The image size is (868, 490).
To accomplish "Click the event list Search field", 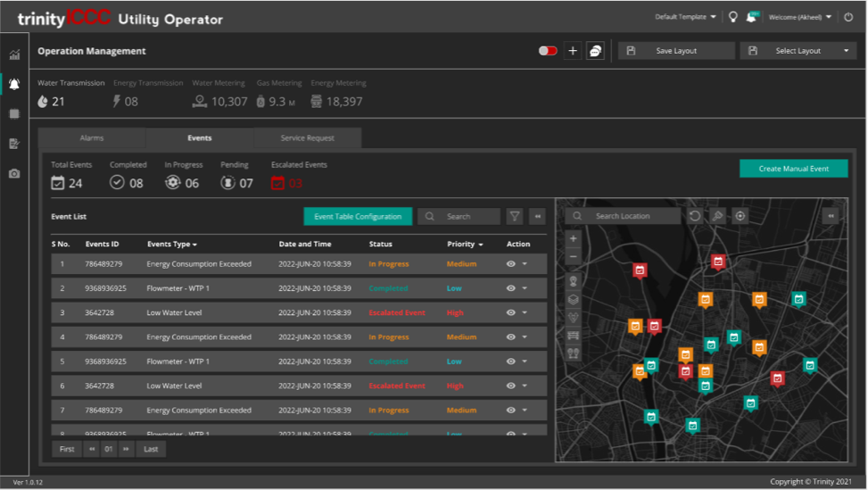I will tap(459, 217).
